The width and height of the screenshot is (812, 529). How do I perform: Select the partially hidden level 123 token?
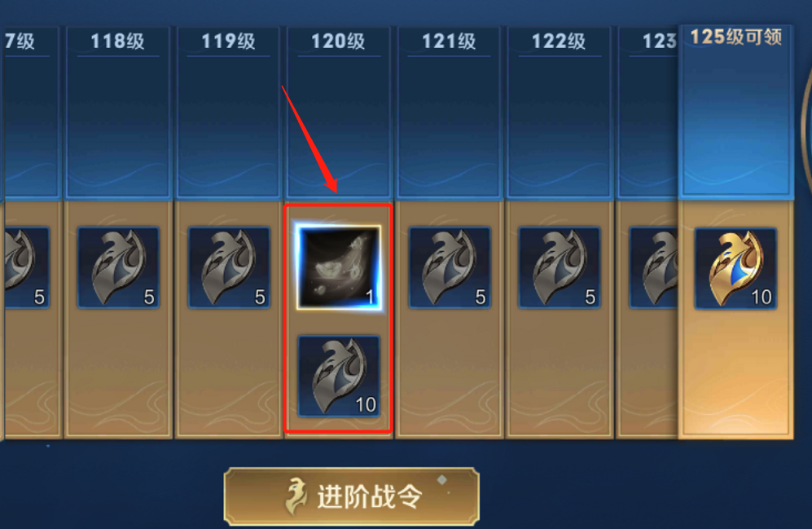(x=653, y=267)
